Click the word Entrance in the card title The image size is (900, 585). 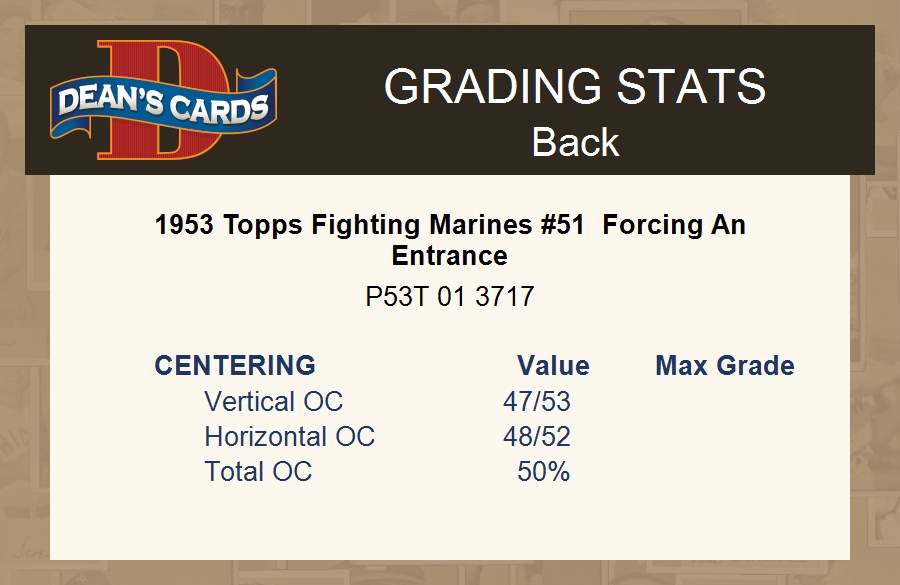pos(449,255)
